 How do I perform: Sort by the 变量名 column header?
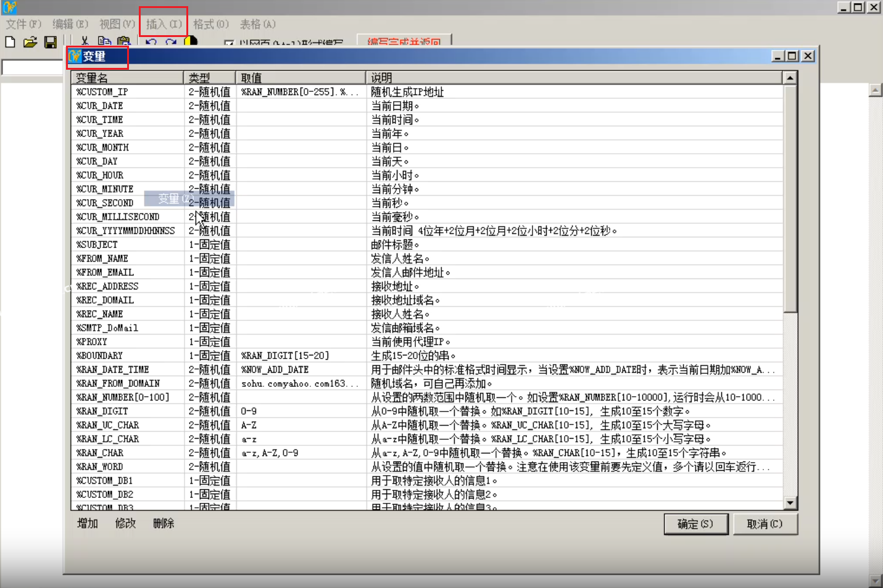click(x=127, y=78)
